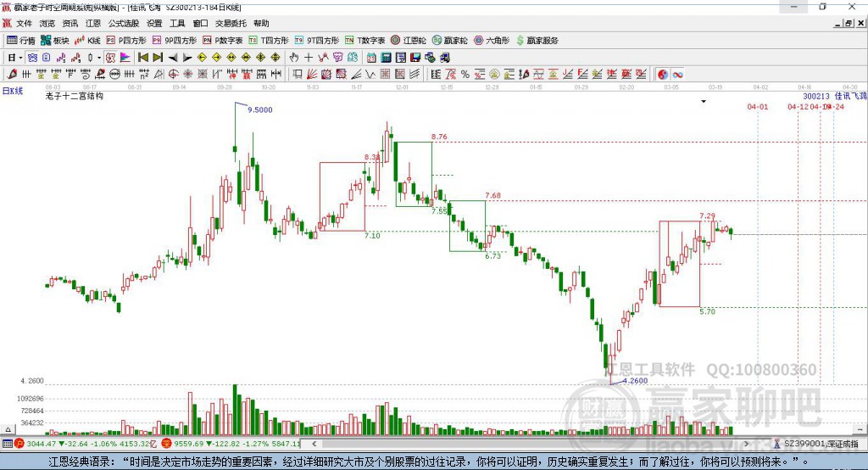The image size is (868, 470).
Task: Open the T数字表 tool
Action: 364,41
